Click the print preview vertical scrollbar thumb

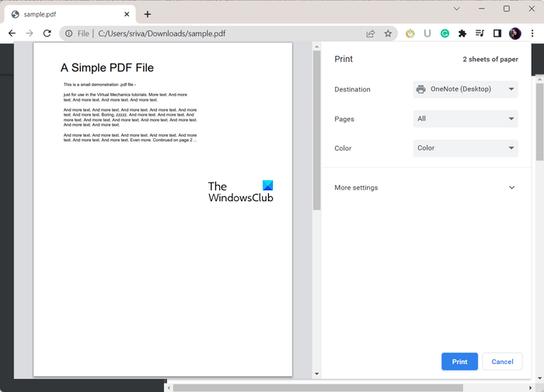316,130
